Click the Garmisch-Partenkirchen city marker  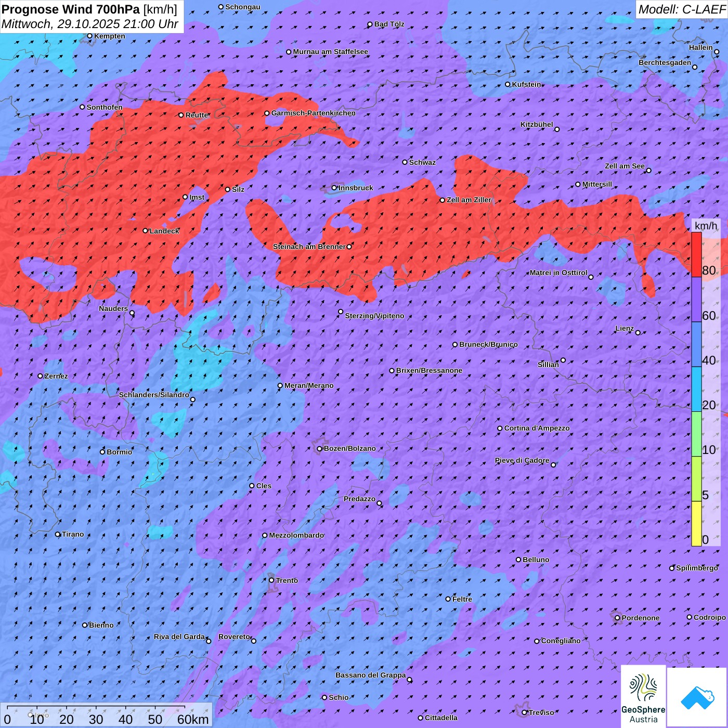[267, 113]
